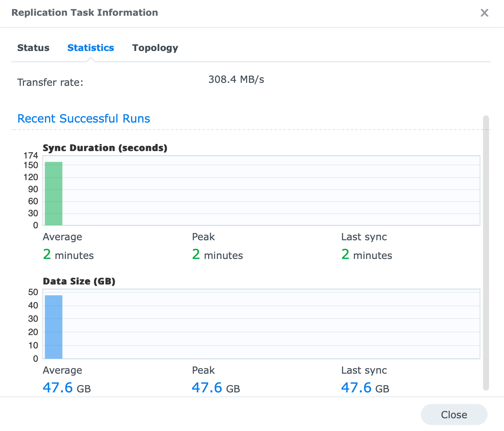Click the Transfer rate label

click(50, 82)
